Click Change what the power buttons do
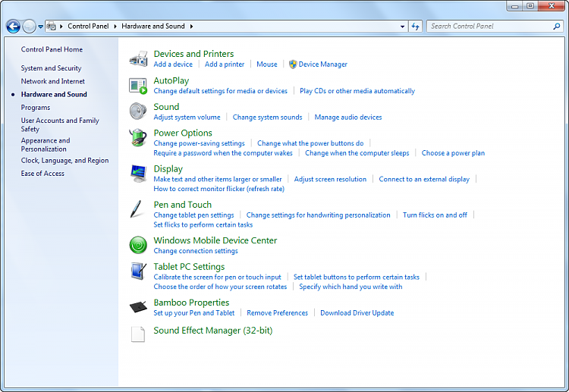 point(310,143)
